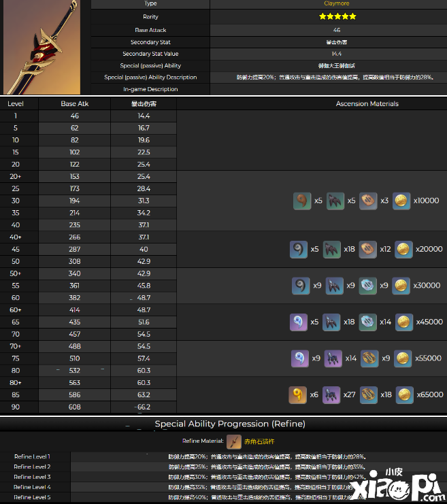Viewport: 447px width, 504px height.
Task: Click the golden material x9 in x55000 row
Action: 369,358
